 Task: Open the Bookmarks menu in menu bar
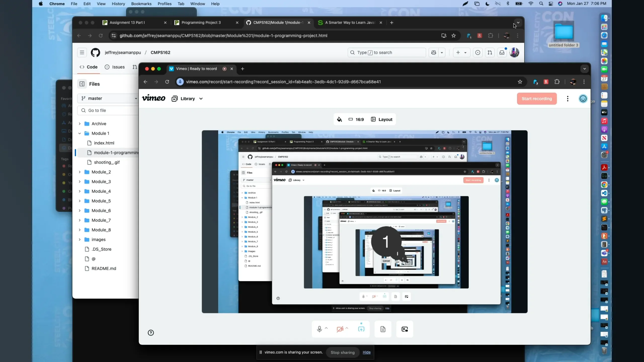pos(141,4)
